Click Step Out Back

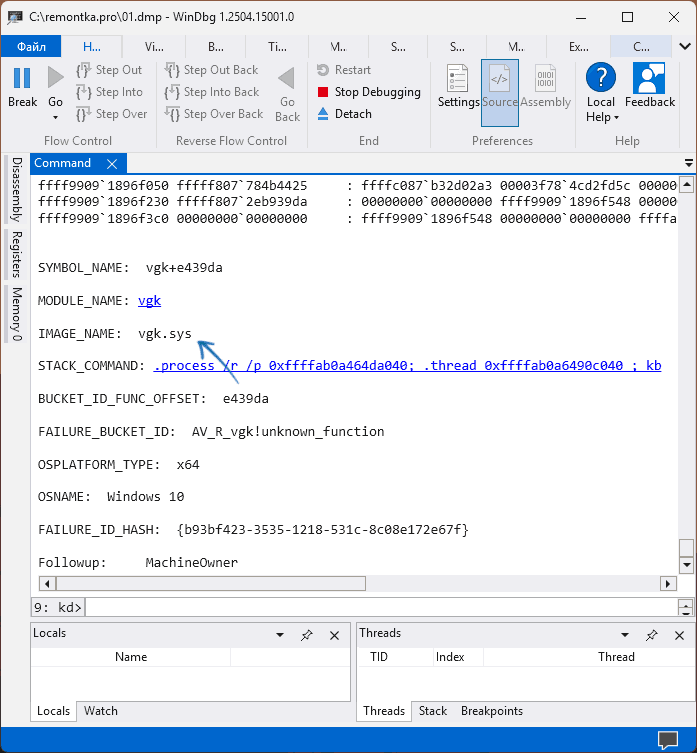click(211, 70)
